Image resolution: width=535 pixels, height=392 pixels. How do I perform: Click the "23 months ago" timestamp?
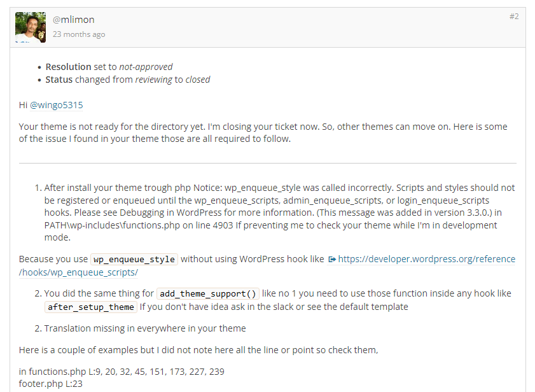point(79,34)
